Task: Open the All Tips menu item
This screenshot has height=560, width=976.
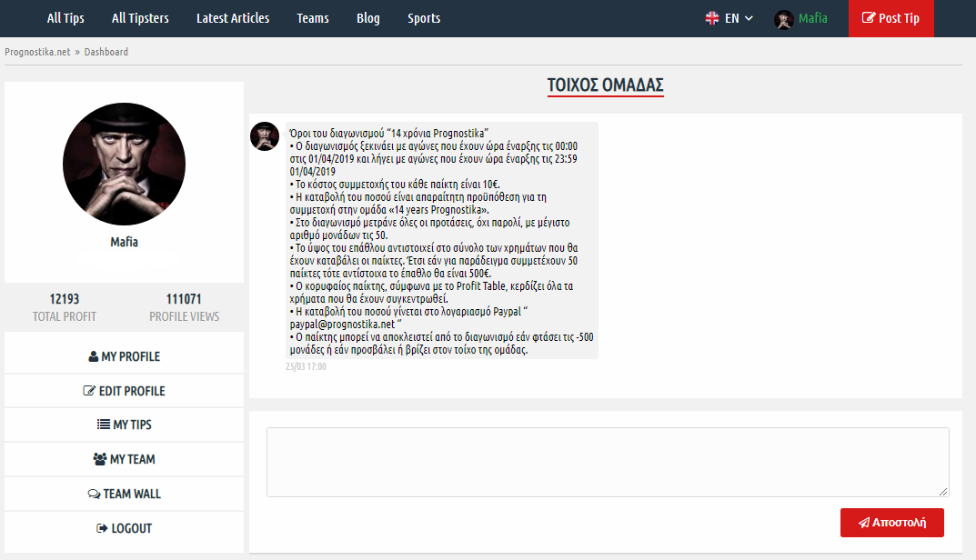Action: [65, 18]
